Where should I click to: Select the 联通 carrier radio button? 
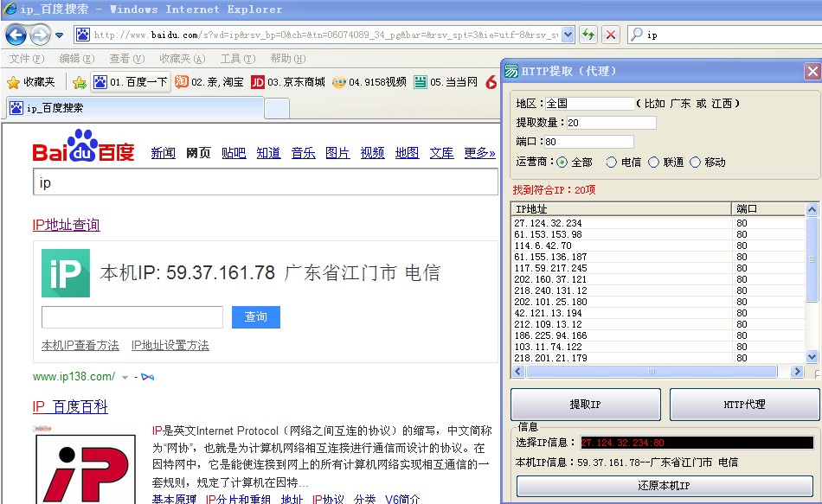point(653,163)
